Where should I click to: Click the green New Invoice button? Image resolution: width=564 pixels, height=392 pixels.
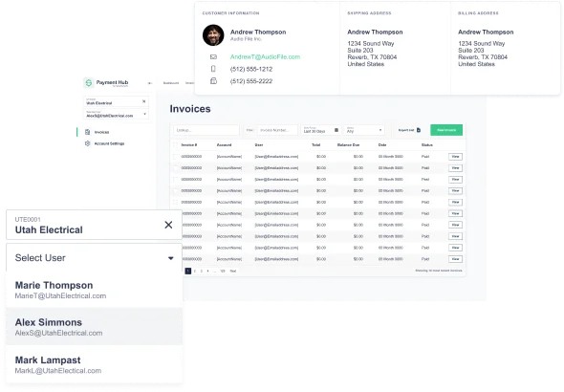(x=446, y=130)
